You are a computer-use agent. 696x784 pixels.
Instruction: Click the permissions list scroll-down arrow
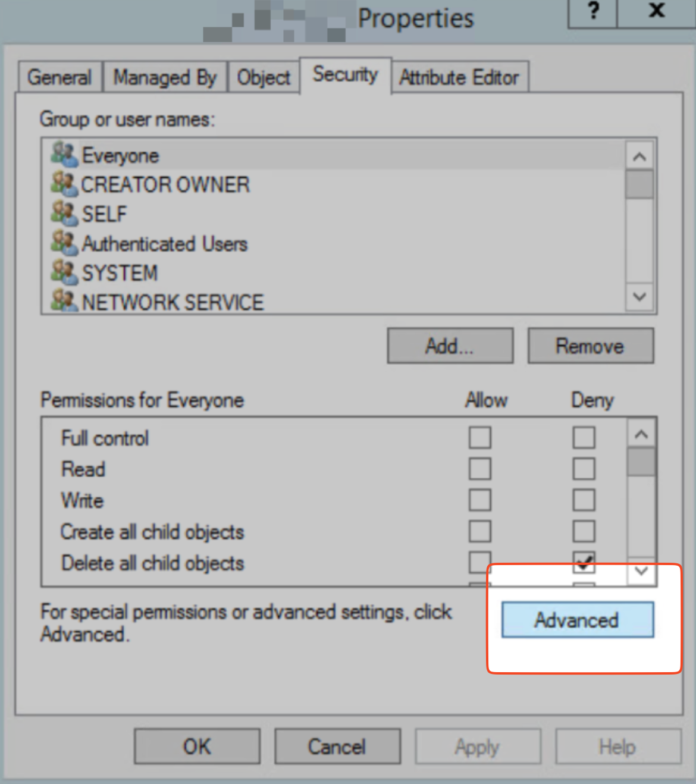tap(641, 571)
